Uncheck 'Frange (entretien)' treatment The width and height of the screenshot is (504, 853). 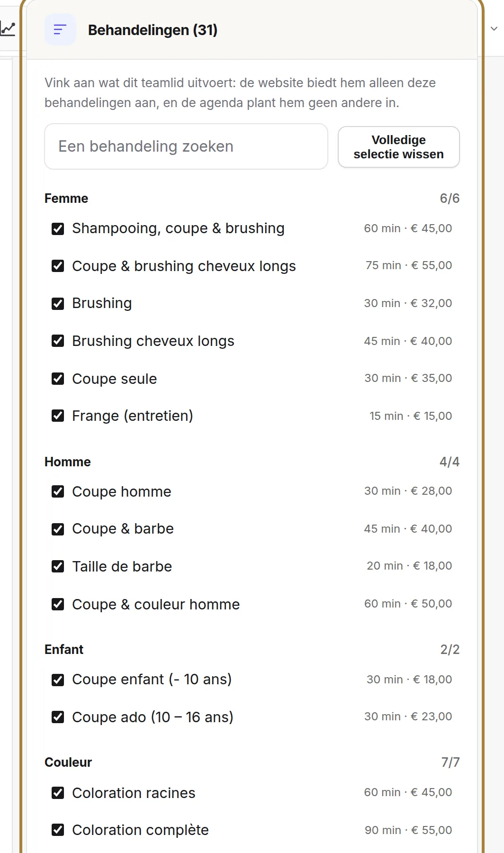coord(58,416)
